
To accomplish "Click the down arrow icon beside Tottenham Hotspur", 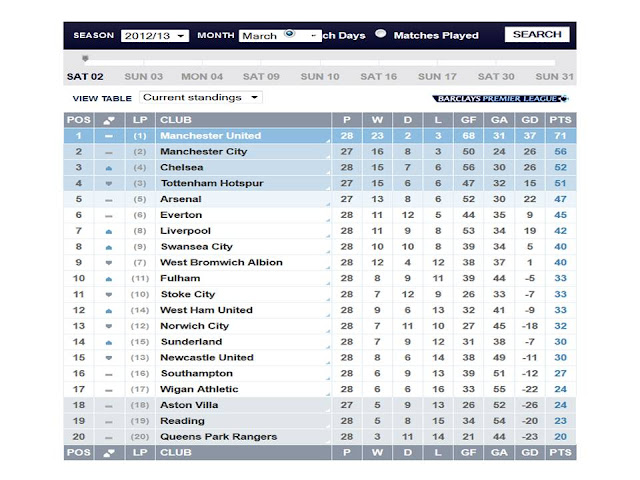I will click(x=108, y=183).
